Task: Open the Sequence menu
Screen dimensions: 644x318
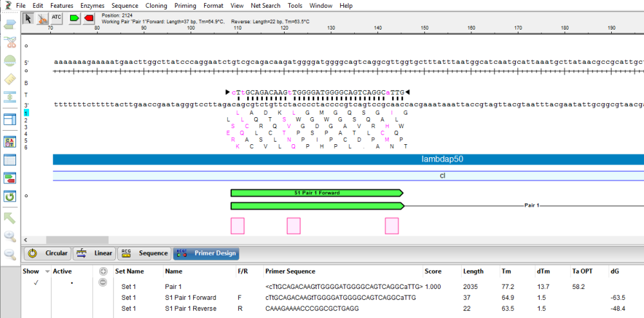Action: click(125, 6)
